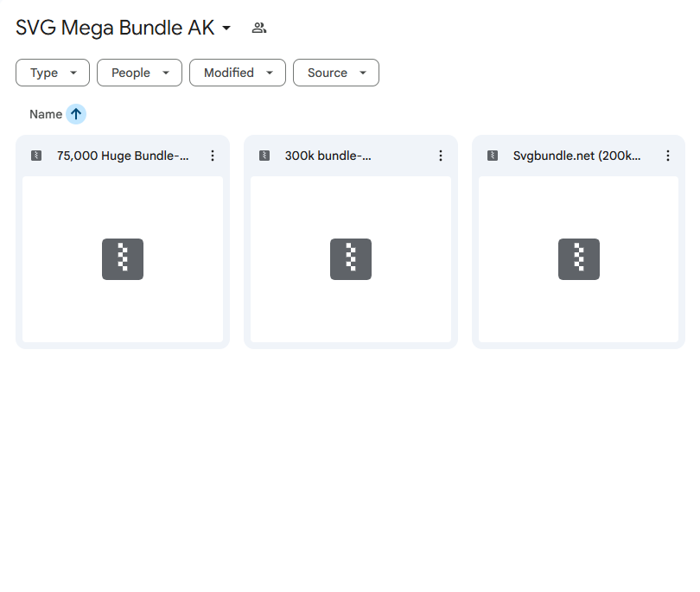Screen dimensions: 700x592
Task: Select the Svgbundle.net (200k file title
Action: pyautogui.click(x=576, y=156)
